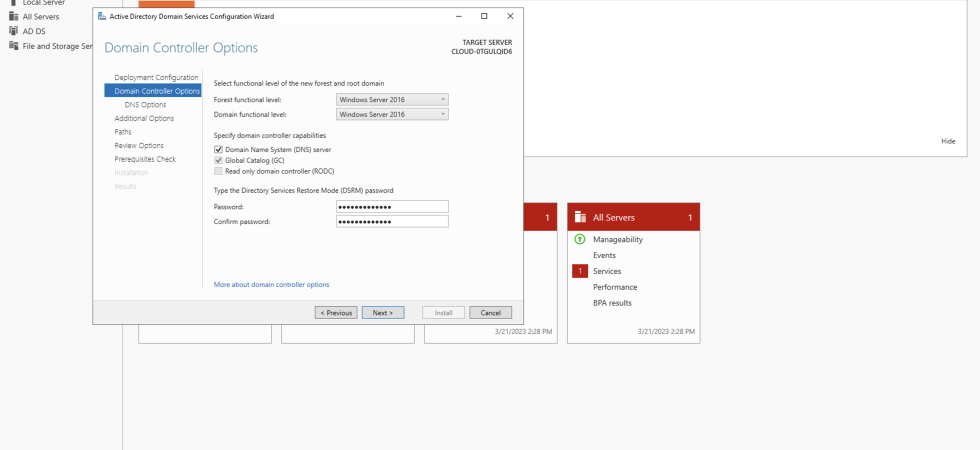Click the File and Storage Services icon

point(13,46)
